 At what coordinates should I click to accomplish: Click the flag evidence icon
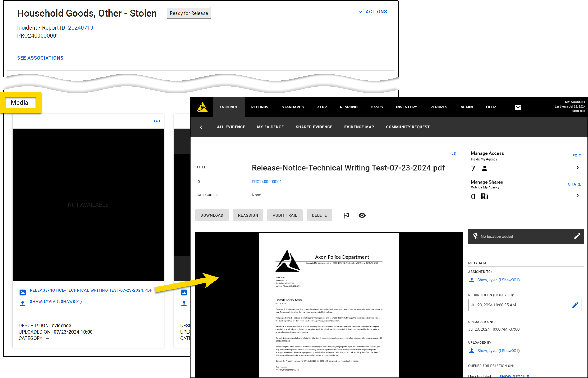(346, 215)
